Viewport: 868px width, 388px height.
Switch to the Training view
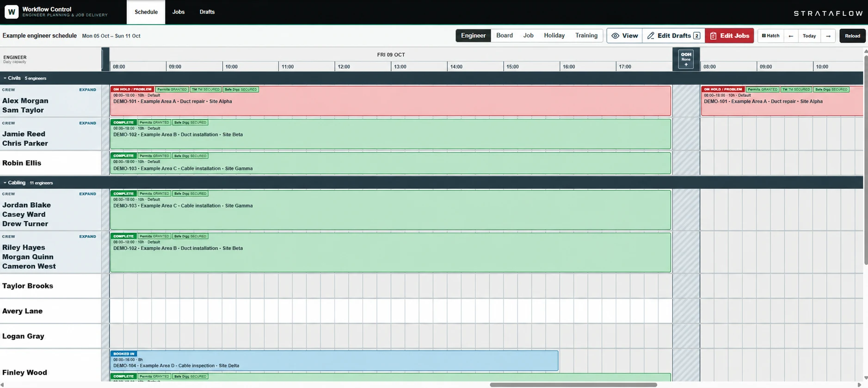[x=586, y=36]
